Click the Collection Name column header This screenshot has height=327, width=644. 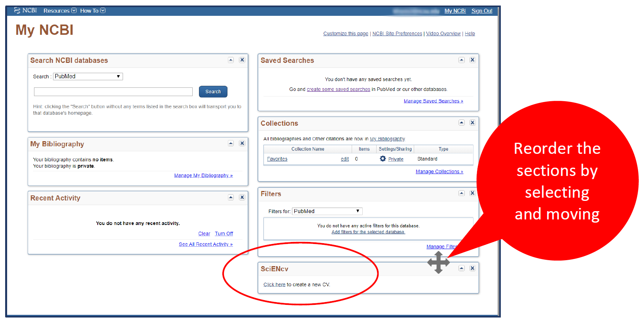308,149
